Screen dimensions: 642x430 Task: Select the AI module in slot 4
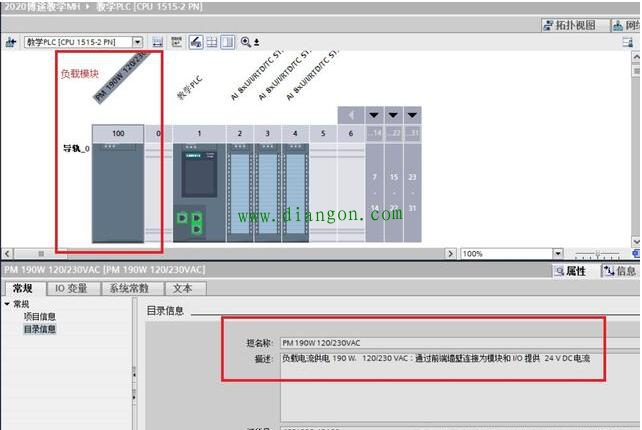coord(295,192)
